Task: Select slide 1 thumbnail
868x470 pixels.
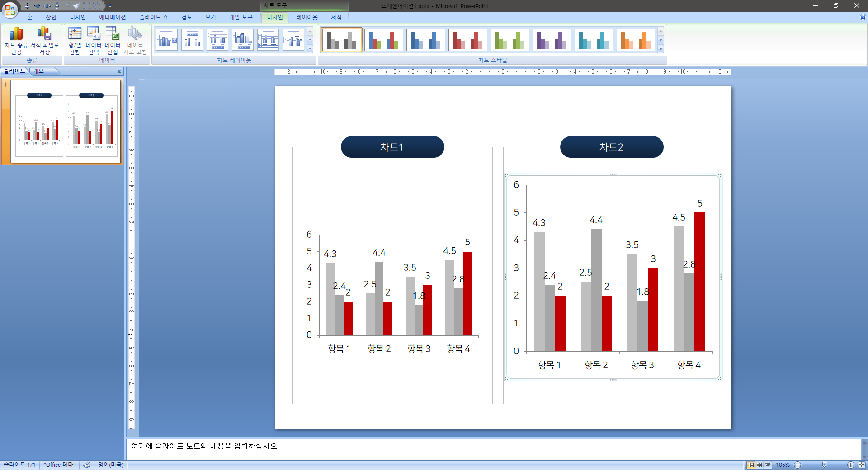Action: pyautogui.click(x=66, y=122)
